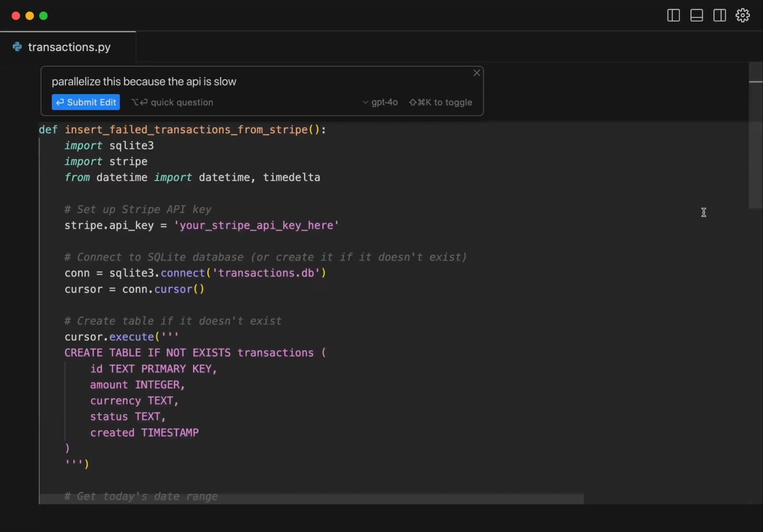The image size is (763, 532).
Task: Click the prompt text input field
Action: [x=238, y=82]
